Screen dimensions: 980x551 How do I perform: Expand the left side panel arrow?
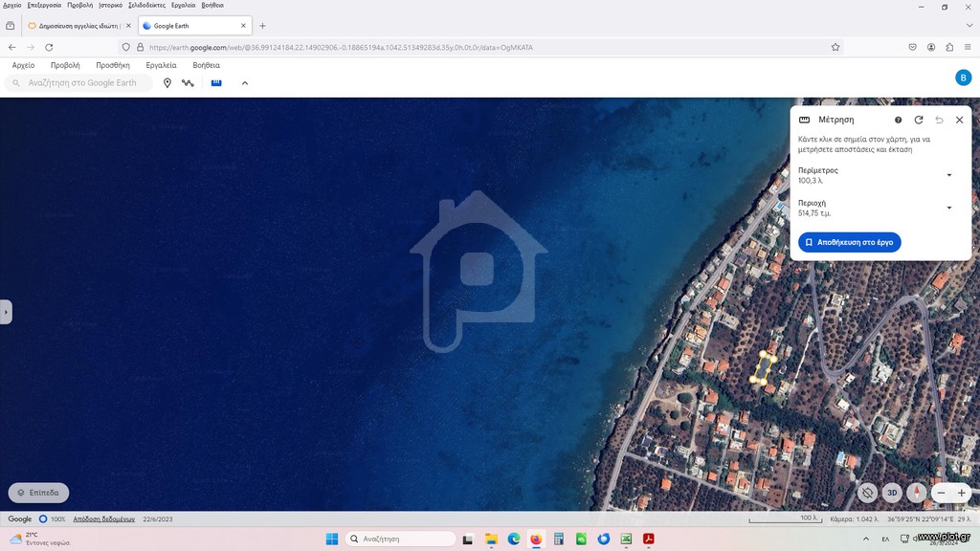tap(6, 312)
